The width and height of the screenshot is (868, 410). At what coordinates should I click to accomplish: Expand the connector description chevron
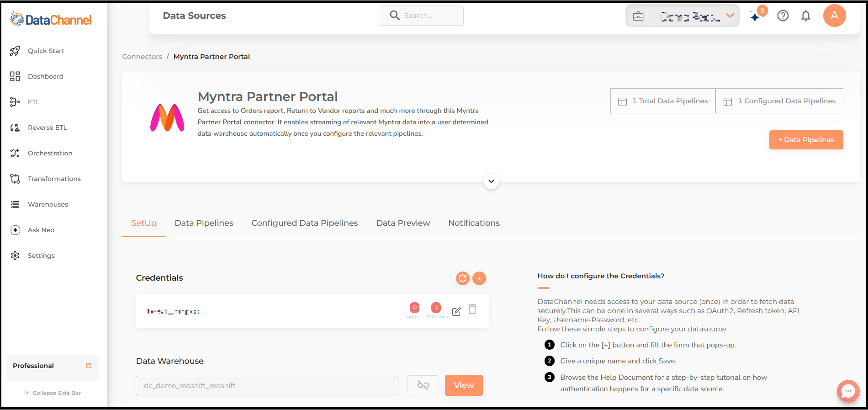point(491,181)
